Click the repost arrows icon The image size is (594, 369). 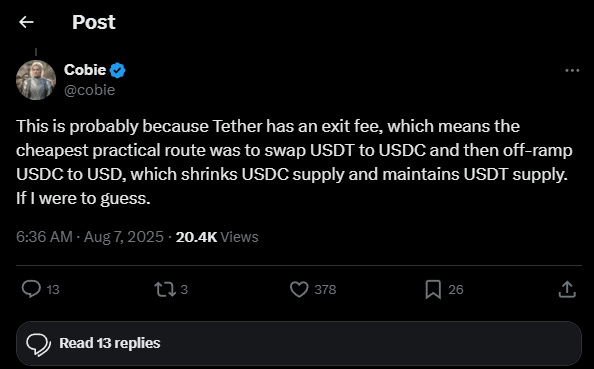(165, 289)
